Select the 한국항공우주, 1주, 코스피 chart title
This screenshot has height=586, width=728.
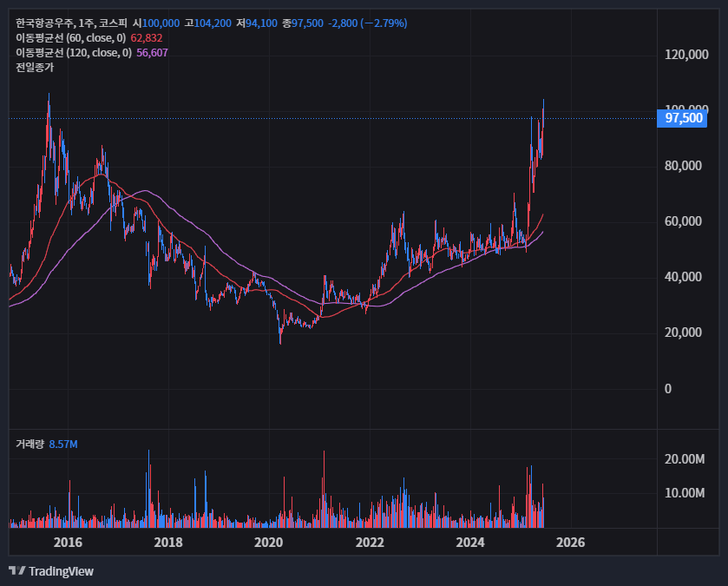click(x=71, y=23)
